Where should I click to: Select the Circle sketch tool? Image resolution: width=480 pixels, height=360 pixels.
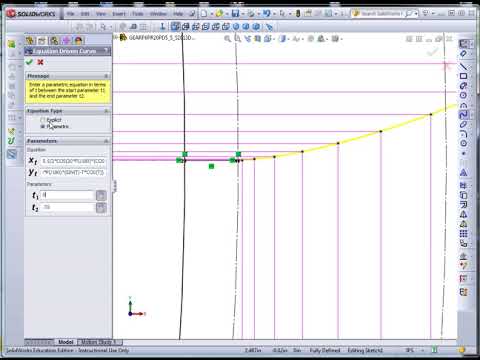point(463,95)
